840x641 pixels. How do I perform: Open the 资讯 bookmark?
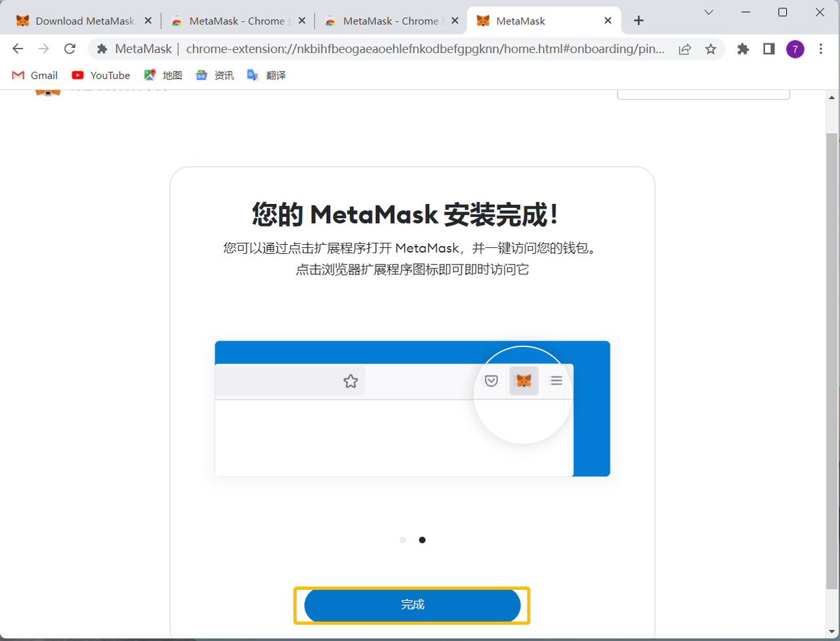[215, 75]
